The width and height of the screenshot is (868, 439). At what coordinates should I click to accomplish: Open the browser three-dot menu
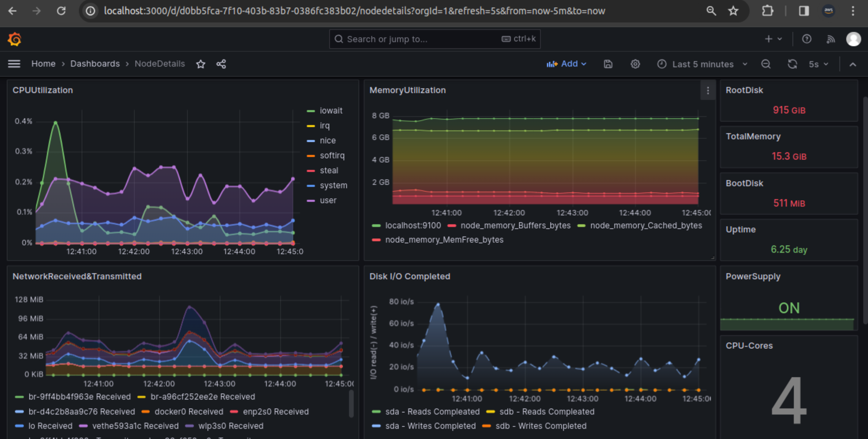pos(853,11)
